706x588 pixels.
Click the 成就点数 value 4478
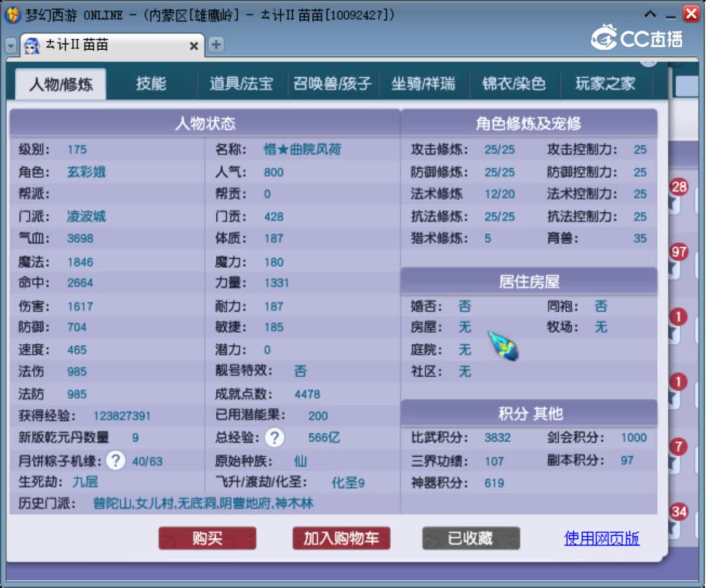(307, 394)
